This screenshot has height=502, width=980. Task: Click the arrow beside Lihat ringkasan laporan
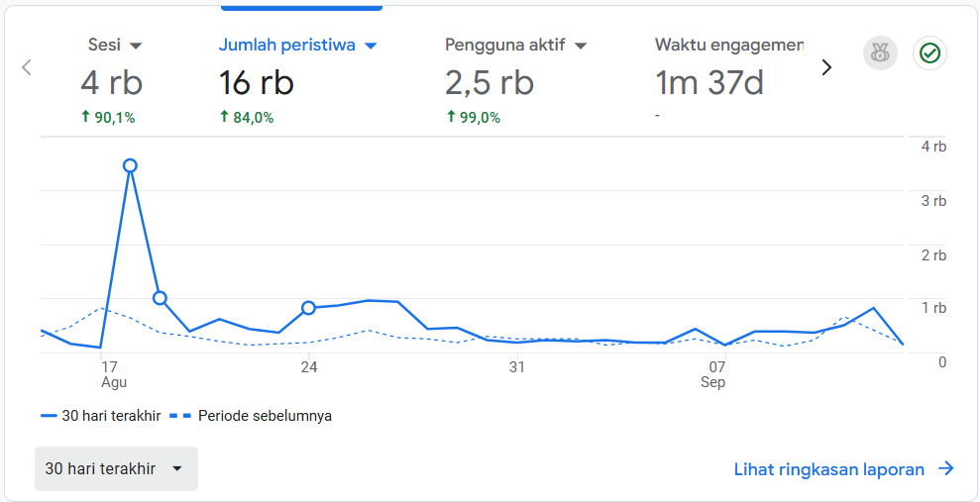click(x=946, y=469)
